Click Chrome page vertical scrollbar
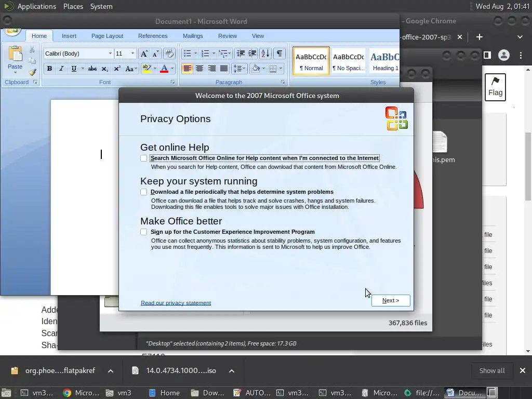The height and width of the screenshot is (399, 532). point(528,166)
